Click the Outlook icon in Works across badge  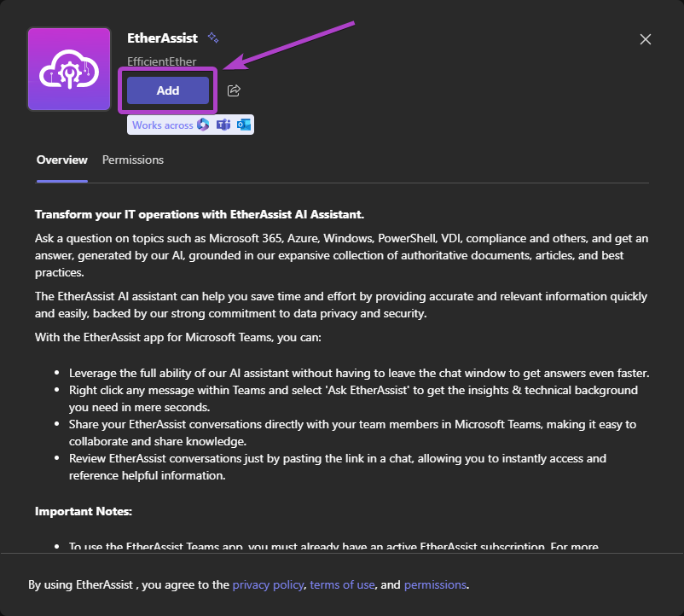[x=243, y=125]
